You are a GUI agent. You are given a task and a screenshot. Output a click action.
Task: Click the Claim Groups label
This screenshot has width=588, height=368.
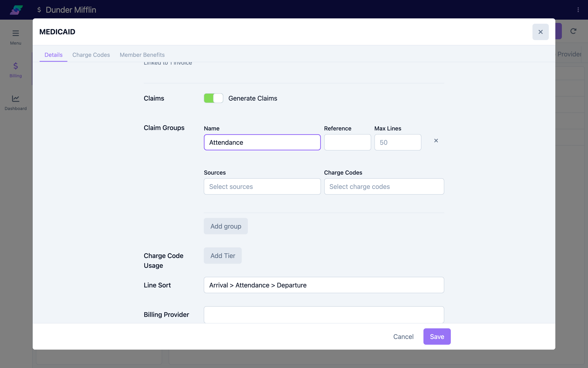164,128
